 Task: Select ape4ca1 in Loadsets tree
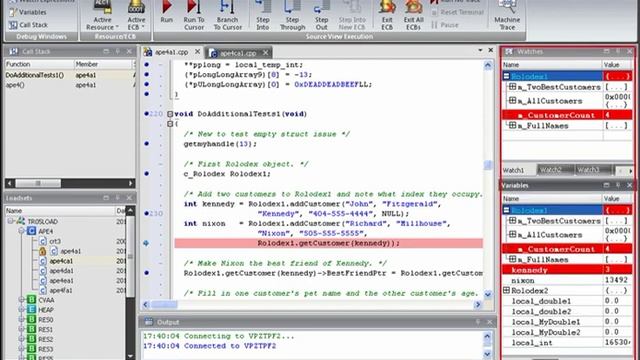tap(61, 261)
